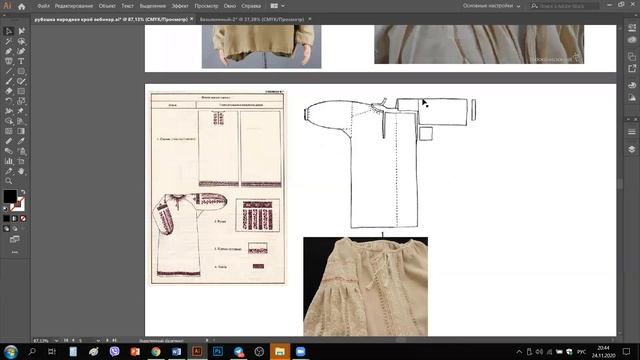Go to next artboard arrow
This screenshot has width=640, height=360.
pos(107,340)
